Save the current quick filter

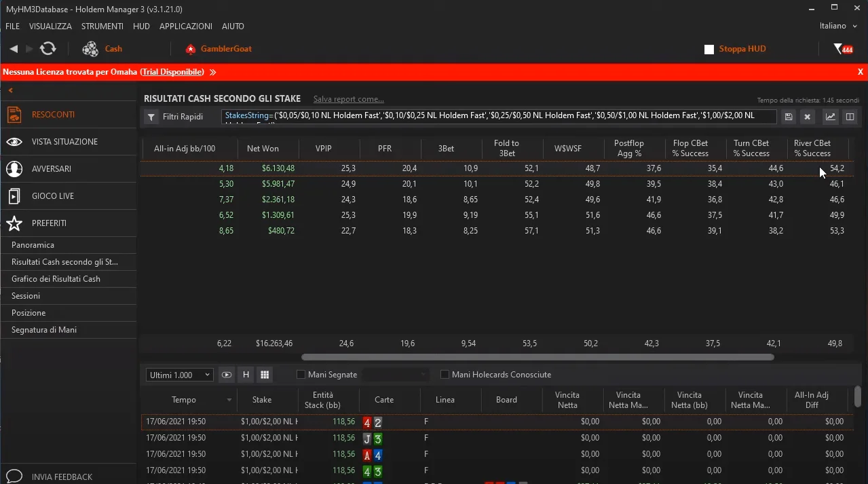tap(788, 117)
